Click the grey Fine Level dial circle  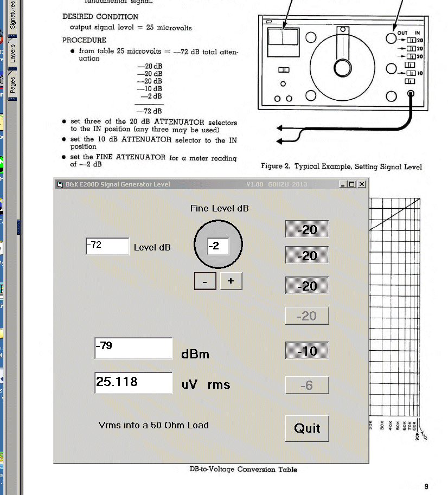coord(218,245)
